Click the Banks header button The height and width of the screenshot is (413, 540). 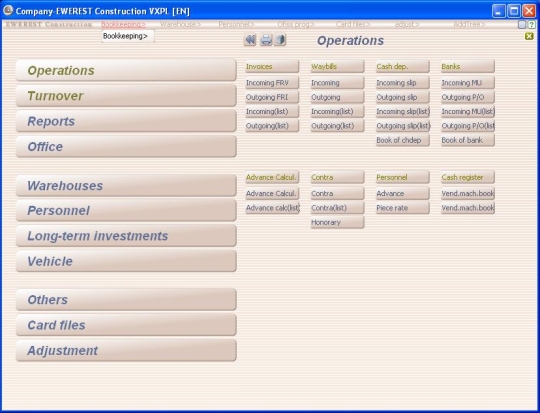468,66
